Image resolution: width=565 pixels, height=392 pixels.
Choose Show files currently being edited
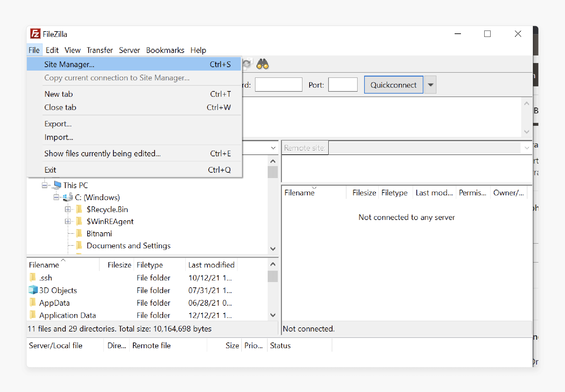[x=134, y=153]
